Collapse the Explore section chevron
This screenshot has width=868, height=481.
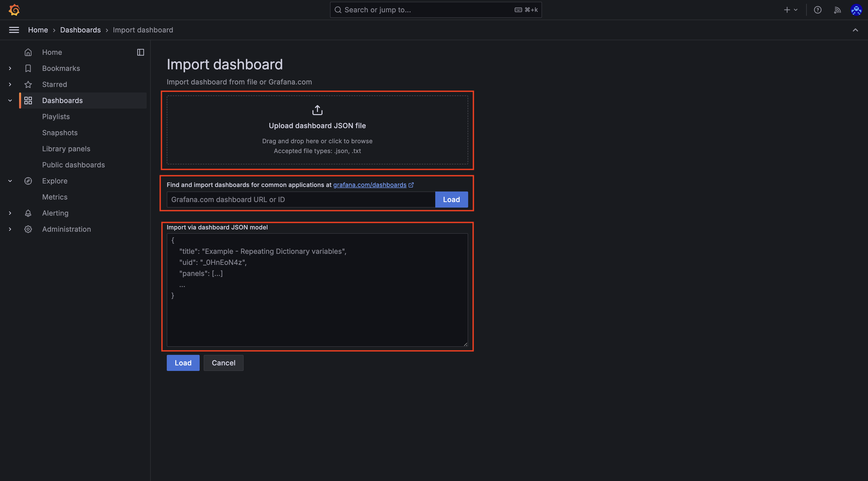(10, 181)
